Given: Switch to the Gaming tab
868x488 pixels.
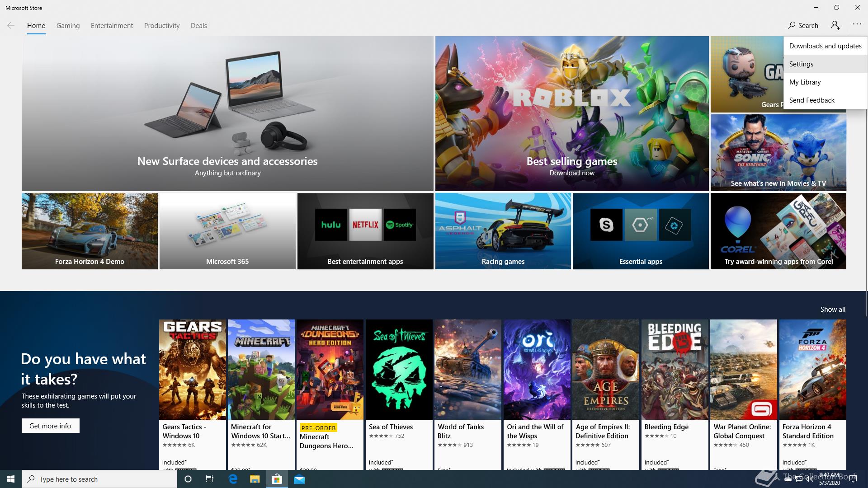Looking at the screenshot, I should pyautogui.click(x=68, y=26).
